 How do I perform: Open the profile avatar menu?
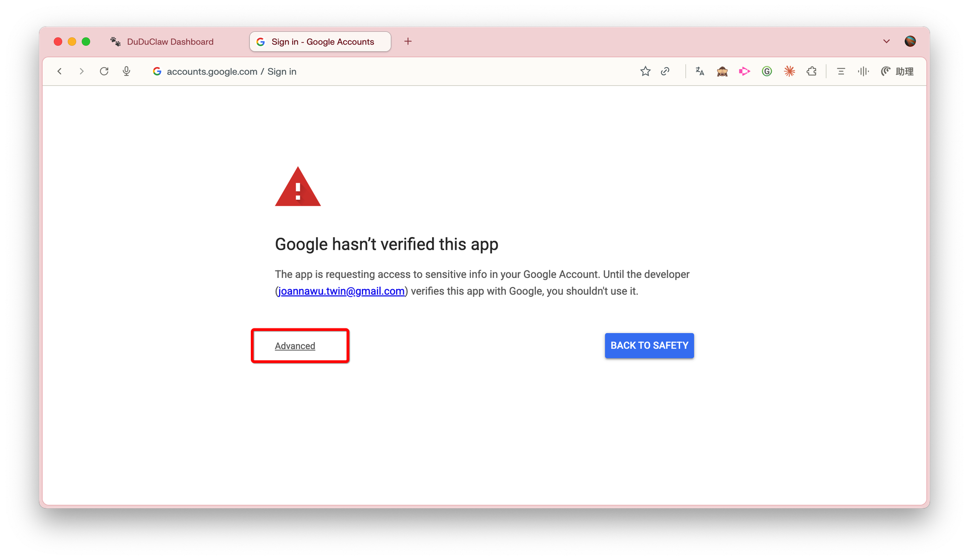(910, 41)
